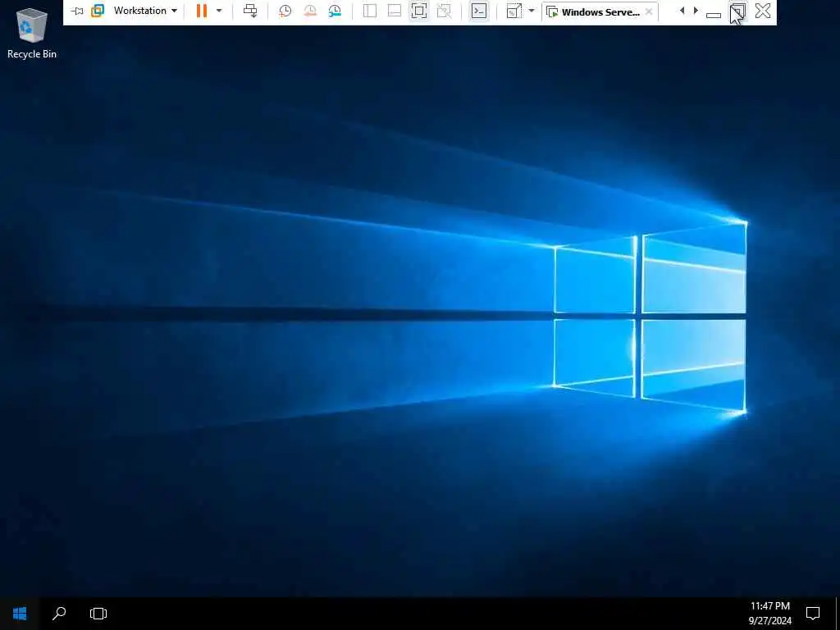Open the clock showing 11:47 PM
This screenshot has height=630, width=840.
[x=769, y=614]
